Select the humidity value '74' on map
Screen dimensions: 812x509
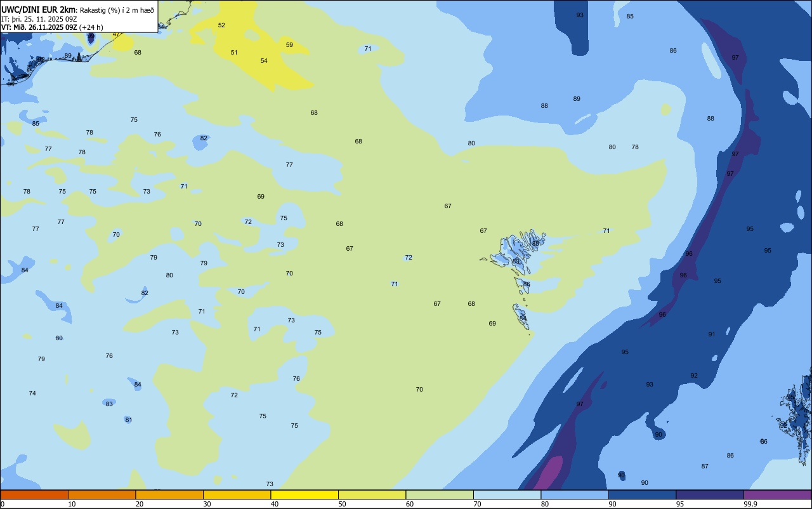[32, 393]
